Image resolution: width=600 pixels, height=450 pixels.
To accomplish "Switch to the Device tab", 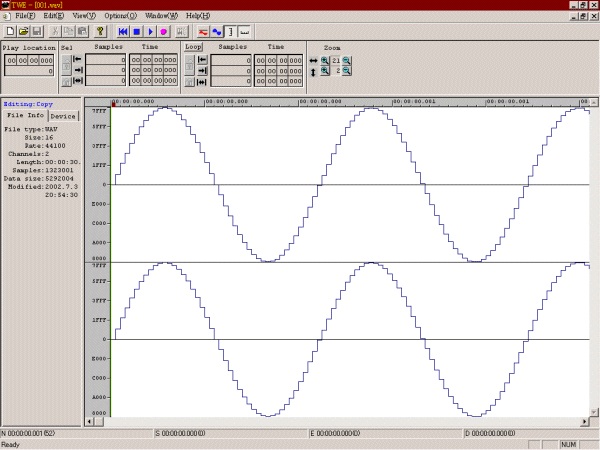I will 63,116.
